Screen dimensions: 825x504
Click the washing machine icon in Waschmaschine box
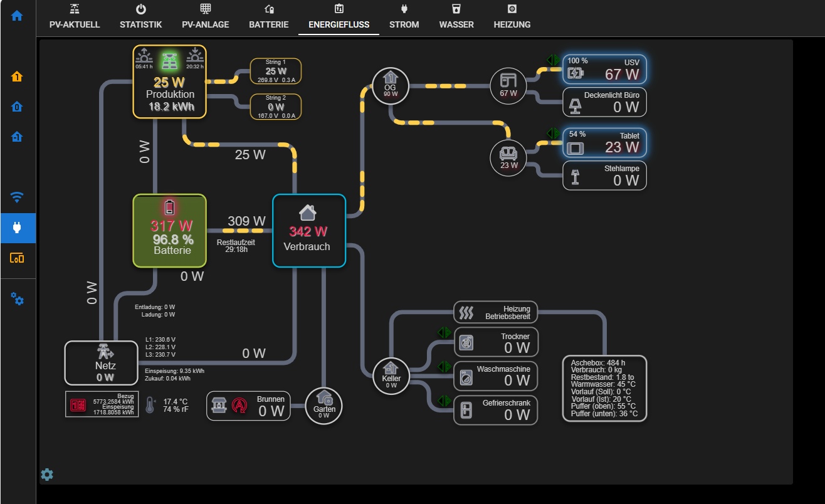click(466, 377)
